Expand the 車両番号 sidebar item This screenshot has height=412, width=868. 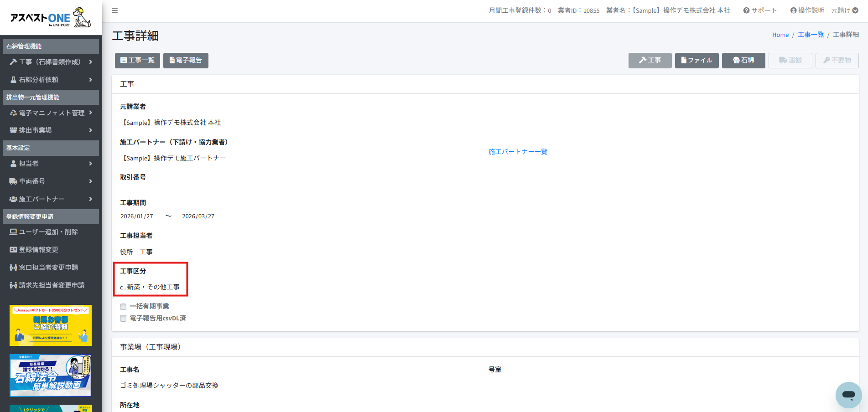point(51,181)
